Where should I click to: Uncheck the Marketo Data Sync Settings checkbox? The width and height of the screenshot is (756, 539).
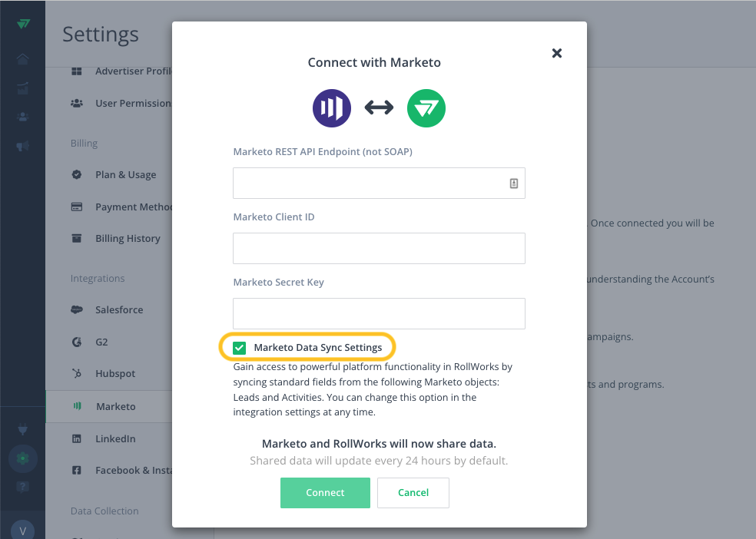[x=239, y=348]
